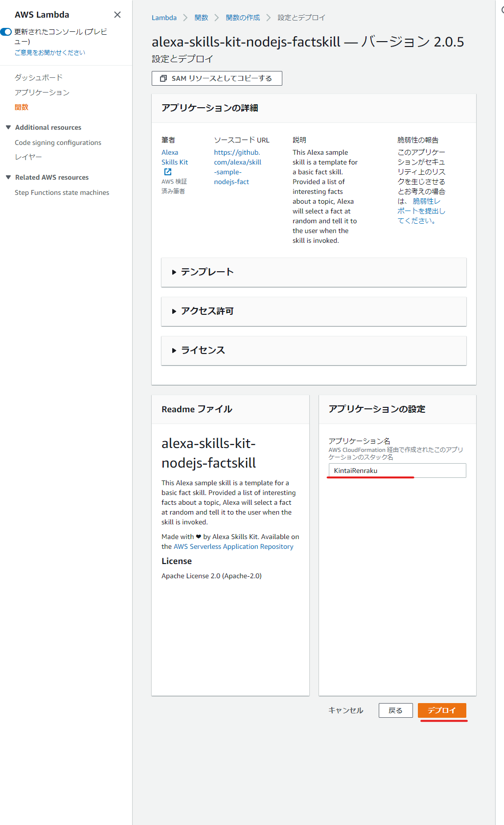
Task: Click the キャンセル button
Action: point(345,710)
